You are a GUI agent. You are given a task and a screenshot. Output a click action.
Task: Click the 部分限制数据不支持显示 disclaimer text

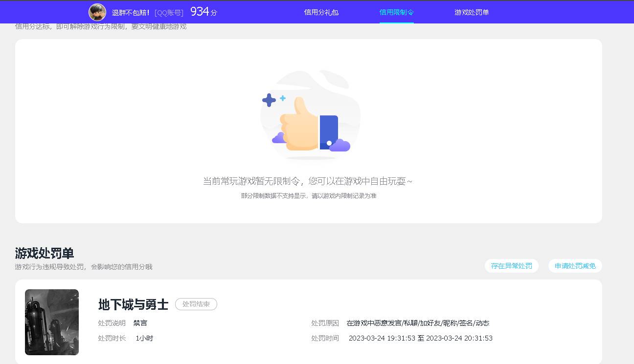310,195
